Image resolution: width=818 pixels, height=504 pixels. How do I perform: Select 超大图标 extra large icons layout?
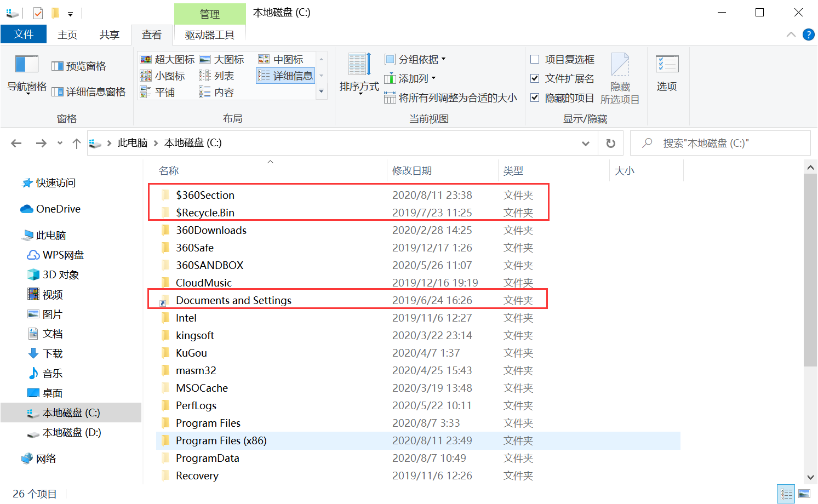click(168, 59)
